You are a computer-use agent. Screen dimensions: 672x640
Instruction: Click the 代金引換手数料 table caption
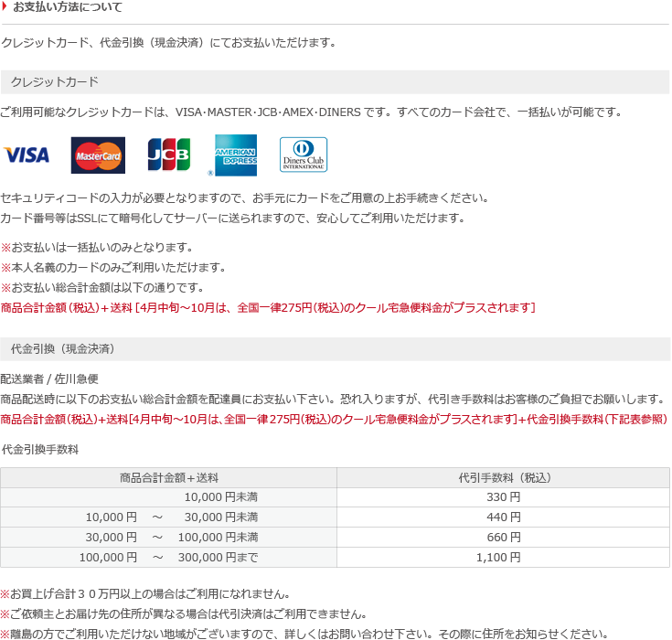click(40, 450)
